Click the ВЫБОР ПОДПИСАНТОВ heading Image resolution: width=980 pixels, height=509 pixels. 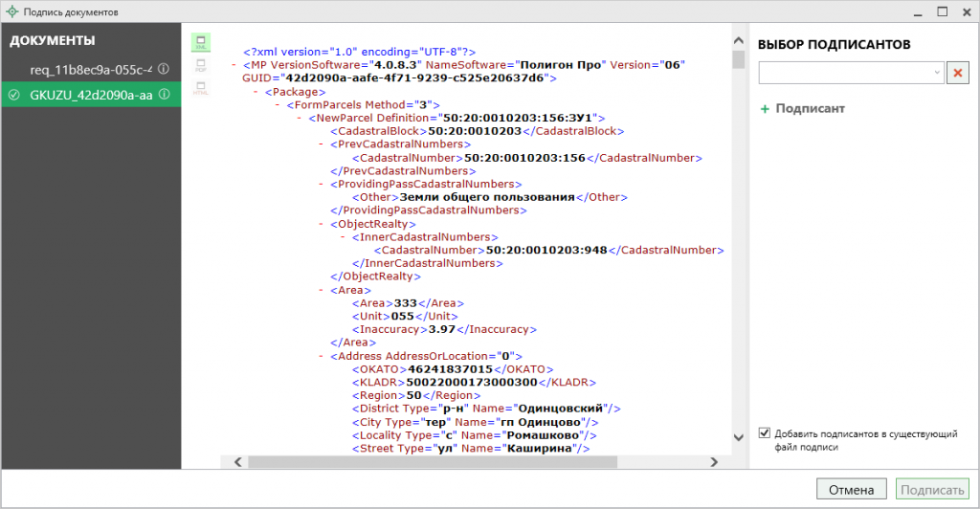coord(834,45)
